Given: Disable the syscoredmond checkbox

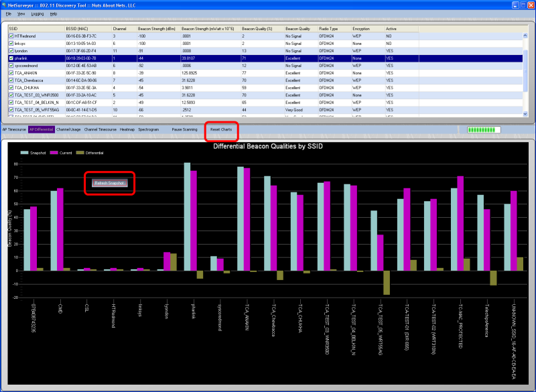Looking at the screenshot, I should coord(11,66).
